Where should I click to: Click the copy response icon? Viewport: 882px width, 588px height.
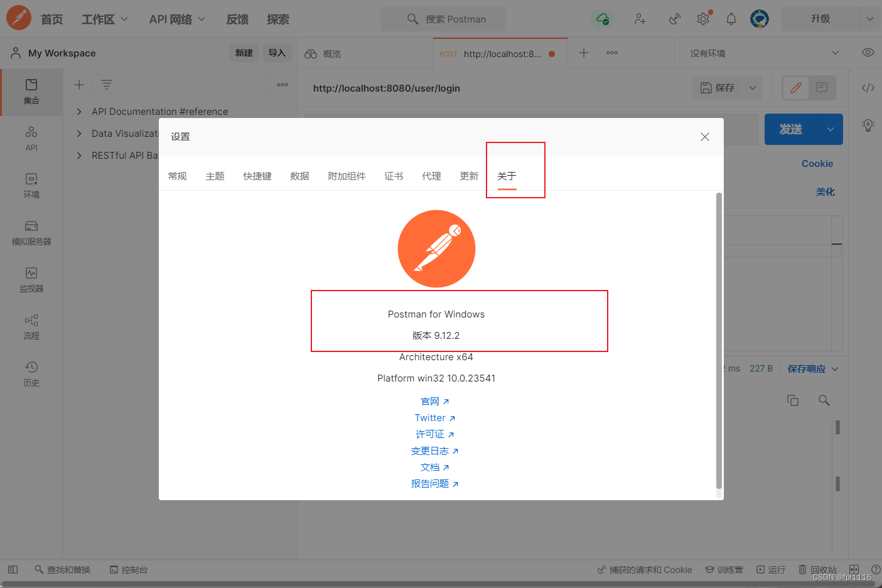tap(793, 400)
